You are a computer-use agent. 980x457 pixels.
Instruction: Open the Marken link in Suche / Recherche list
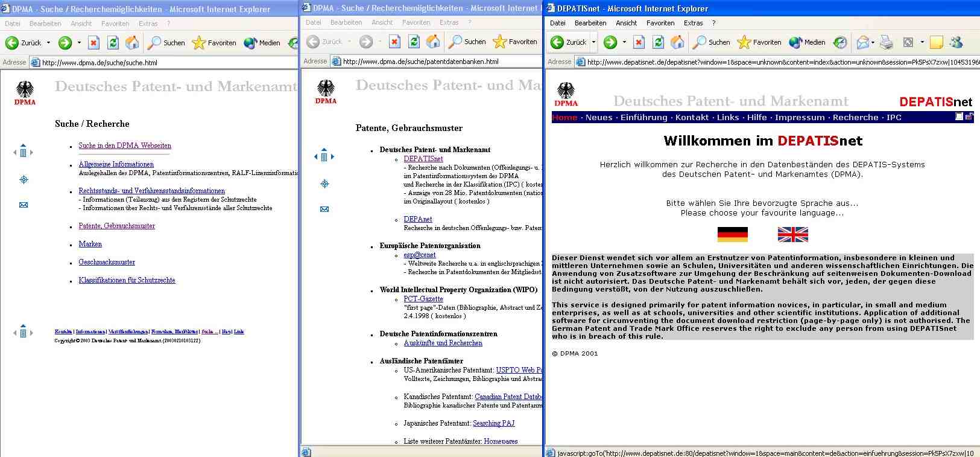[90, 244]
